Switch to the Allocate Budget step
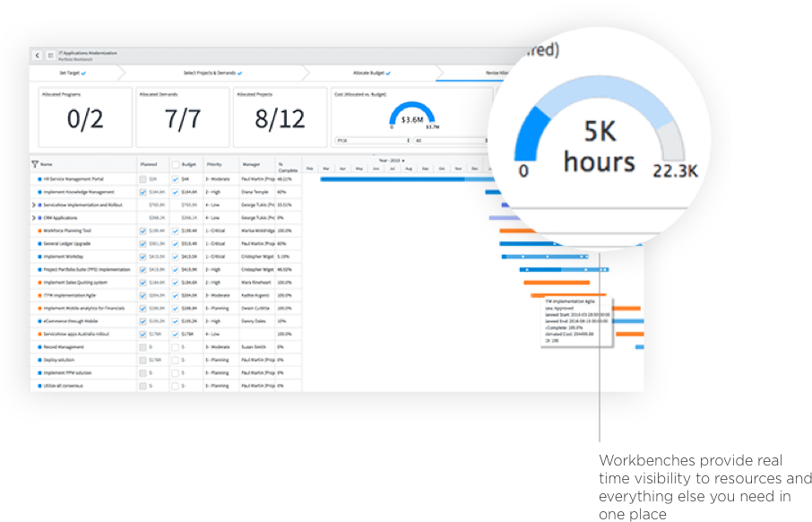The height and width of the screenshot is (522, 812). click(x=372, y=73)
